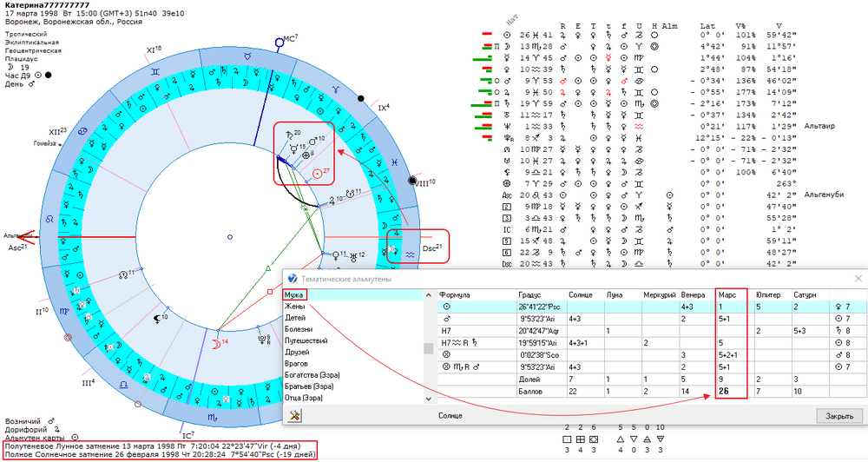Click the MC circle marker atop the chart
868x462 pixels.
click(279, 42)
